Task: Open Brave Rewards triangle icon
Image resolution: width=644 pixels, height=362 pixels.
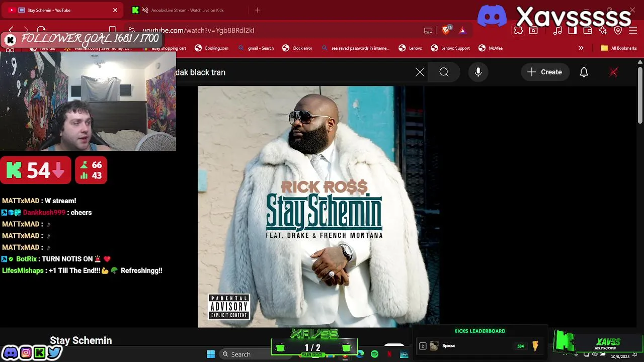Action: (462, 30)
